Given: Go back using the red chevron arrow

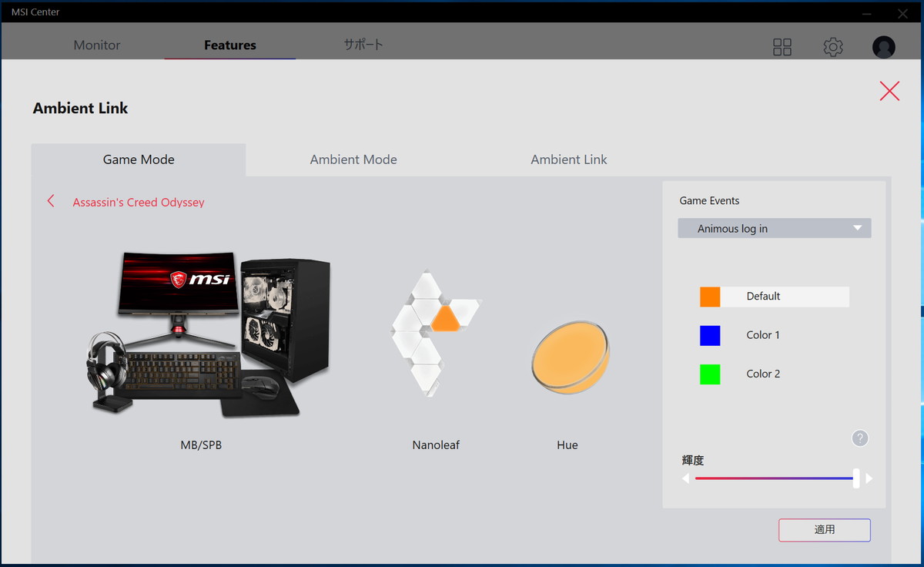Looking at the screenshot, I should 51,201.
